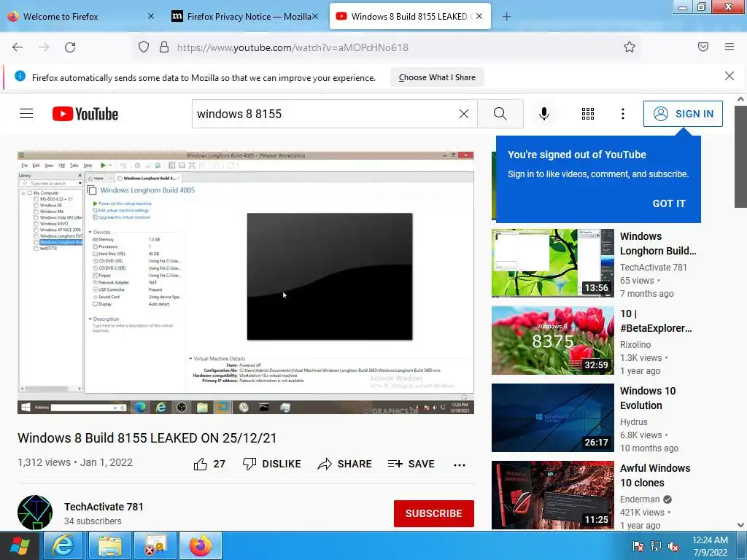This screenshot has height=560, width=747.
Task: Dismiss the sign-out prompt with GOT IT
Action: pos(669,203)
